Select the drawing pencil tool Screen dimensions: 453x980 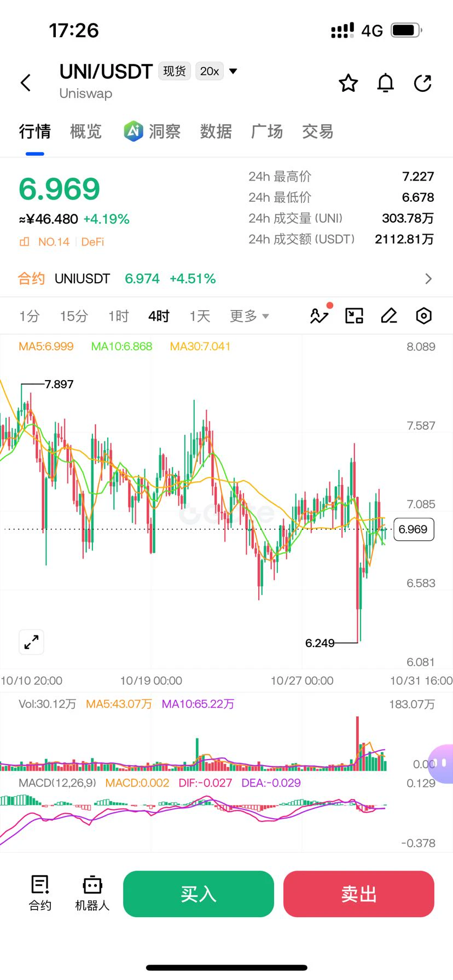tap(389, 316)
